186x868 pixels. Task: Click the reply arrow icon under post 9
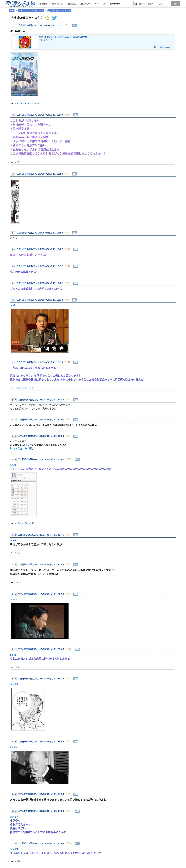[12, 388]
